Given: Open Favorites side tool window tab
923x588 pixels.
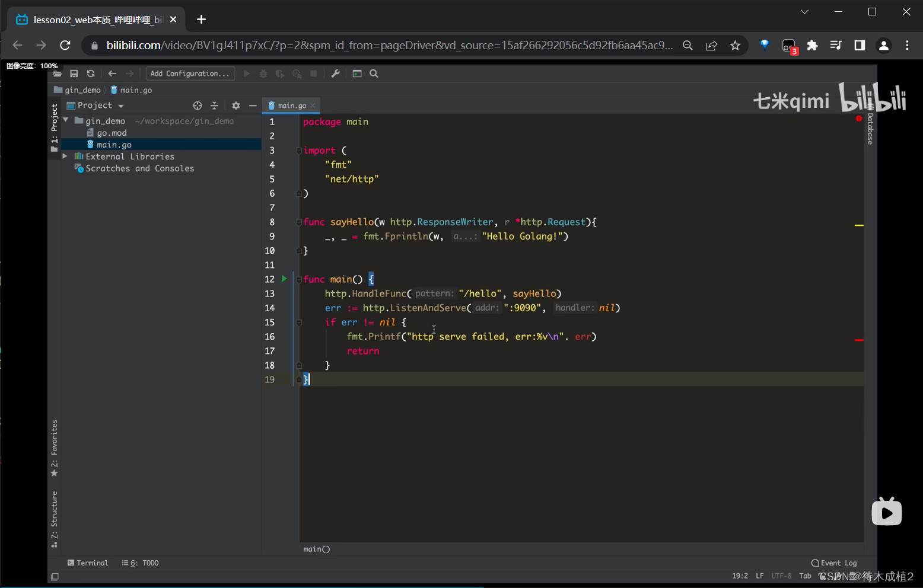Looking at the screenshot, I should 54,448.
